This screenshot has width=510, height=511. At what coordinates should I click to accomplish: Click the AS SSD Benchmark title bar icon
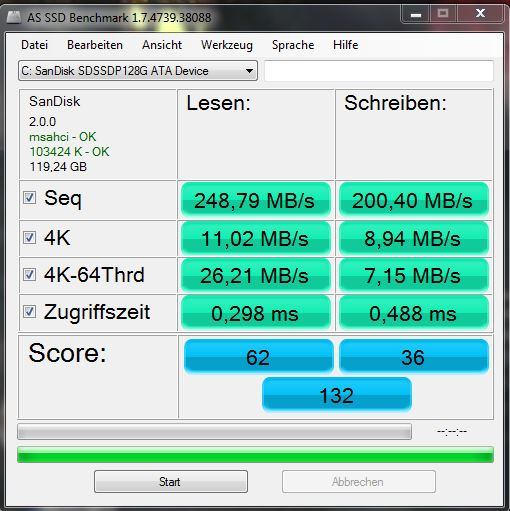coord(14,17)
